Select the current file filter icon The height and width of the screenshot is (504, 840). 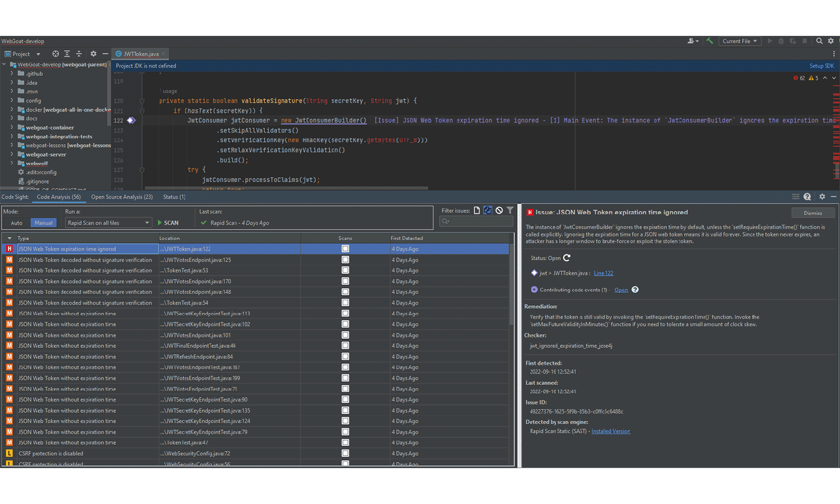(x=476, y=211)
